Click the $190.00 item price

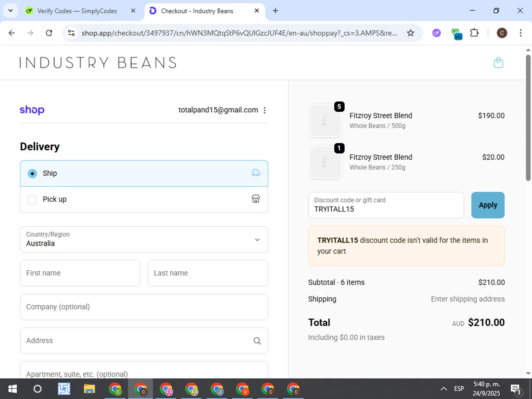tap(491, 116)
